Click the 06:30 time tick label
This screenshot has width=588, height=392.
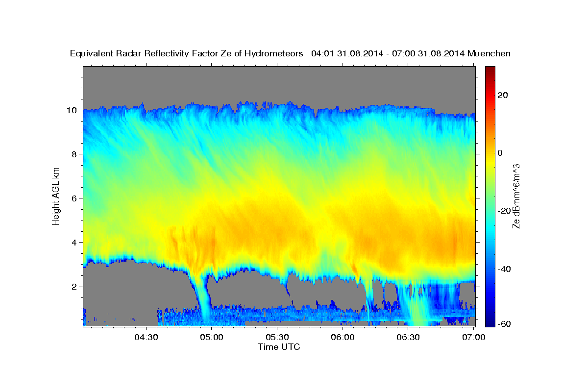[x=408, y=337]
